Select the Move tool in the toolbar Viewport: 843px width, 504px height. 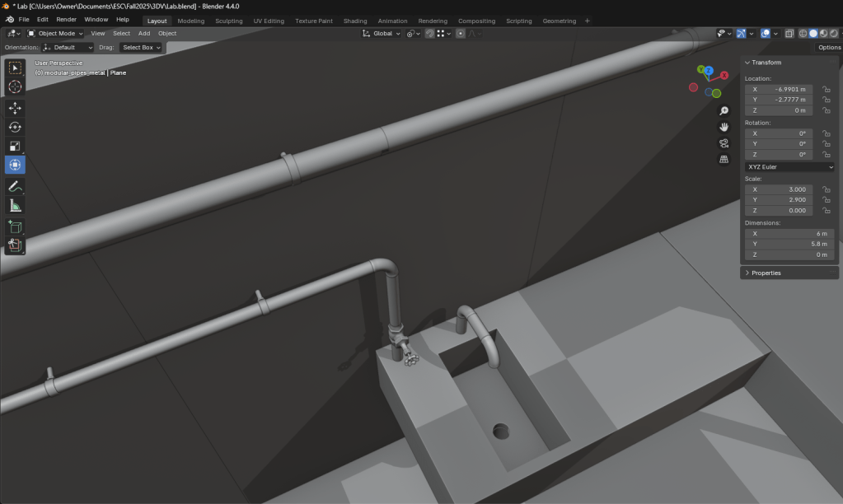tap(15, 108)
